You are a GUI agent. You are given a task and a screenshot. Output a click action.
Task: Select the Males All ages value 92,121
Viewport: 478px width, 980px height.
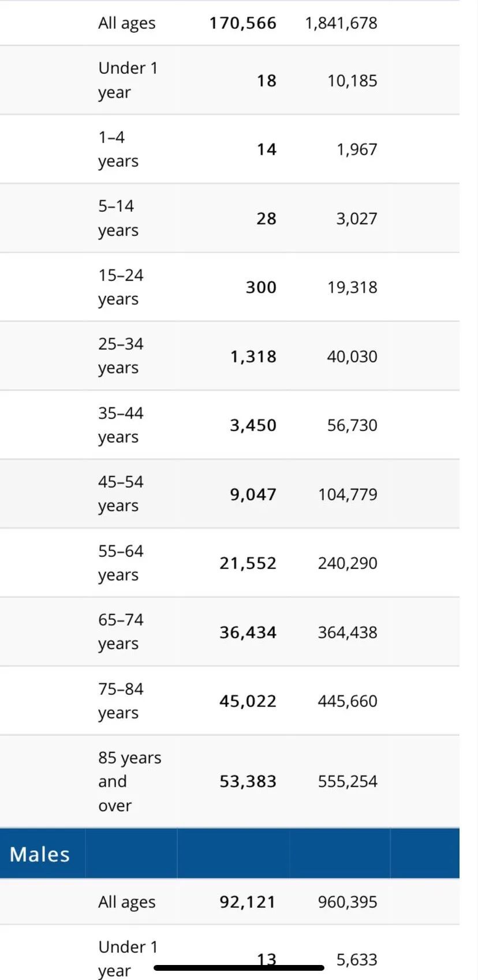(x=248, y=902)
